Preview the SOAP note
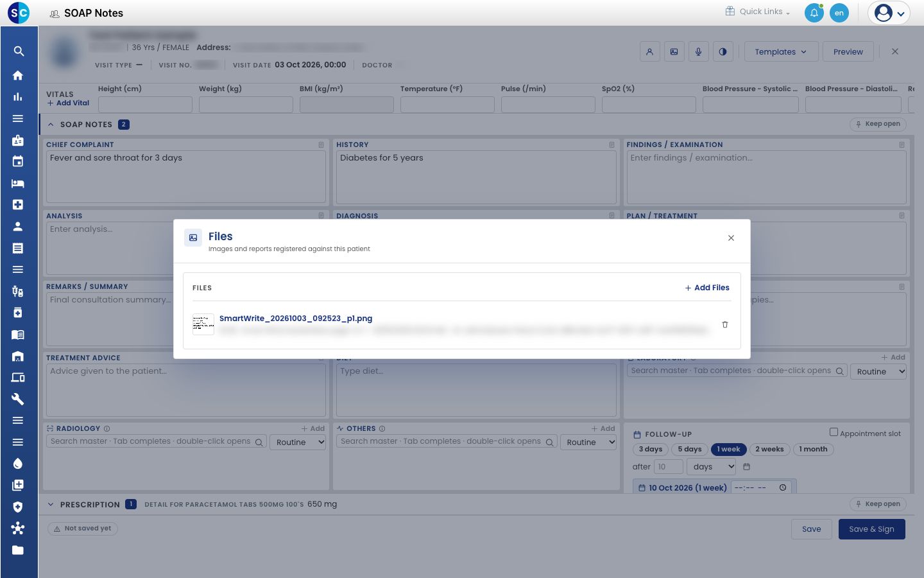Screen dimensions: 924x578 (848, 52)
